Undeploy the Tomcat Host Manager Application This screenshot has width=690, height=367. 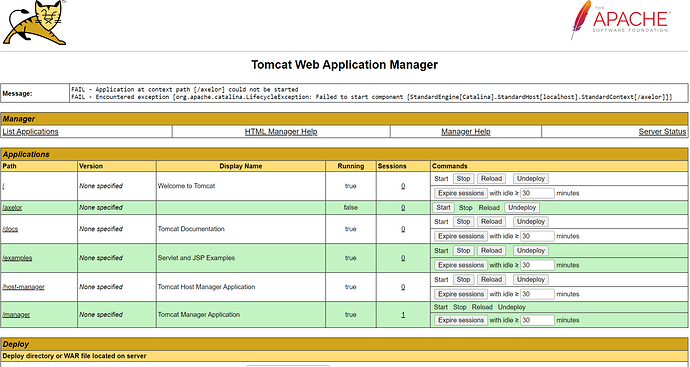point(531,280)
